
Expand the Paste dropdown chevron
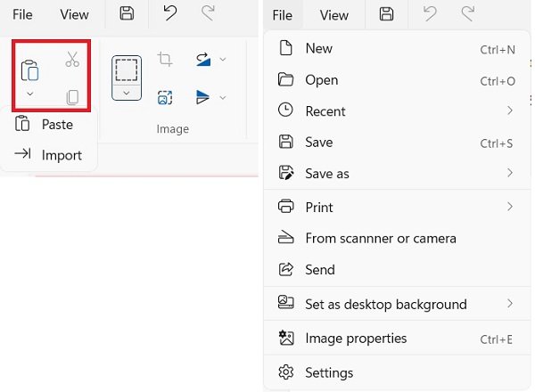(x=30, y=94)
